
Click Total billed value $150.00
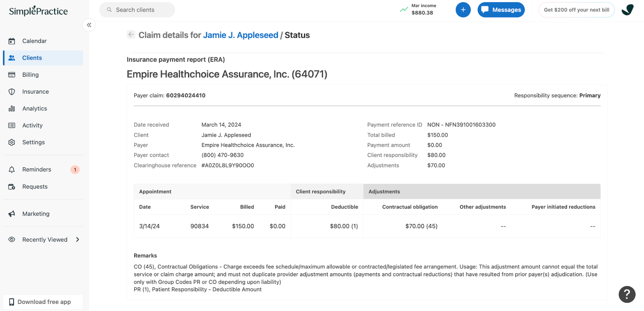437,135
